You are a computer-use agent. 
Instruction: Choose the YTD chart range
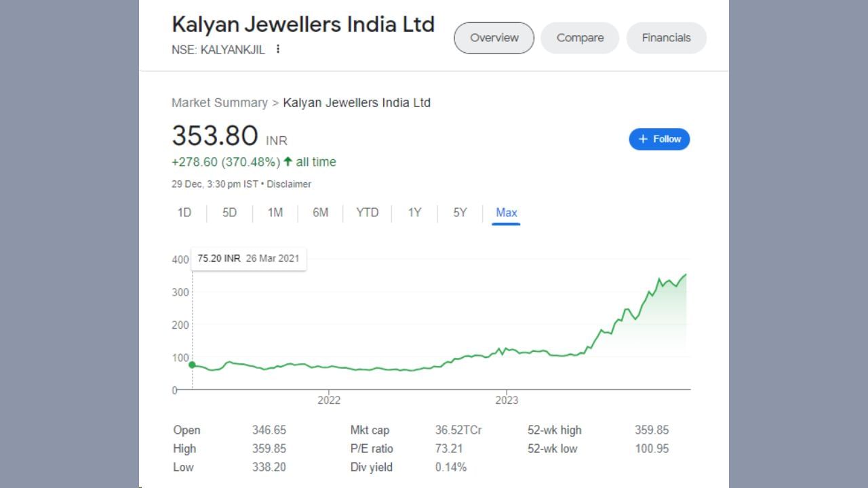pos(367,213)
